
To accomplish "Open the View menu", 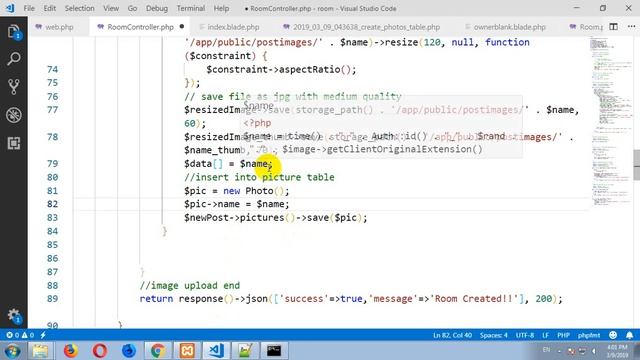I will [111, 8].
